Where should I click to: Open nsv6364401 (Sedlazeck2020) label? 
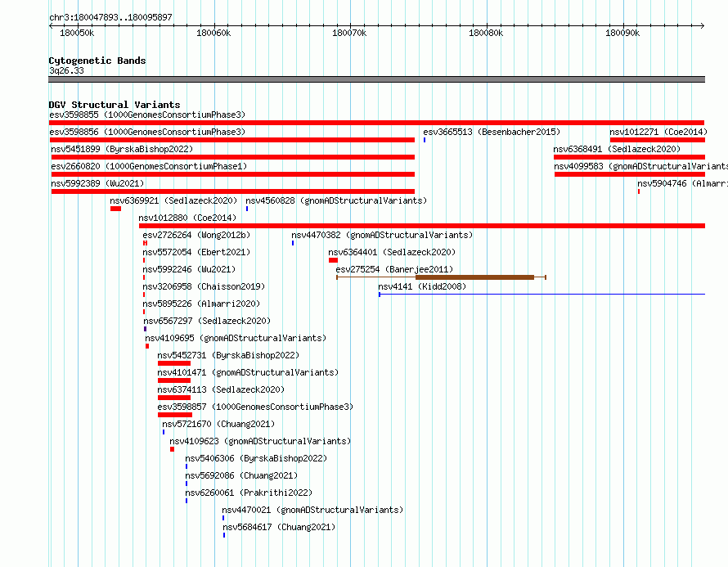pos(392,252)
